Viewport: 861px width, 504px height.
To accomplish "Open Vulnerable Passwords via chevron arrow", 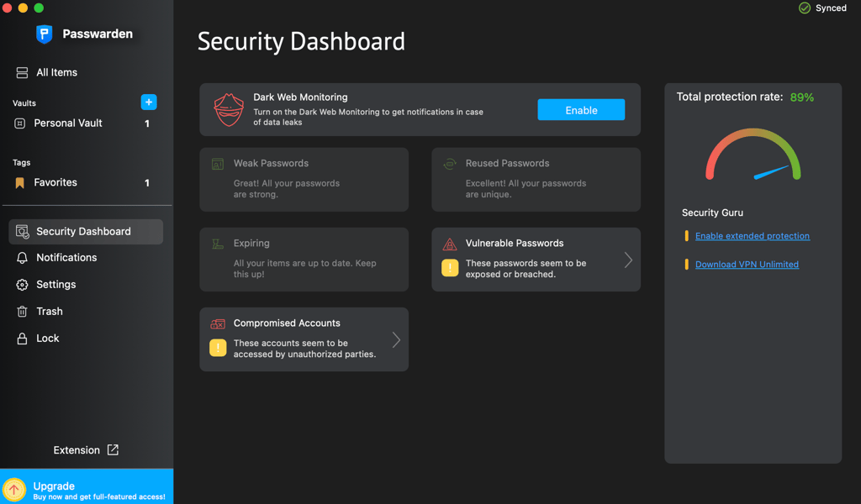I will point(628,260).
